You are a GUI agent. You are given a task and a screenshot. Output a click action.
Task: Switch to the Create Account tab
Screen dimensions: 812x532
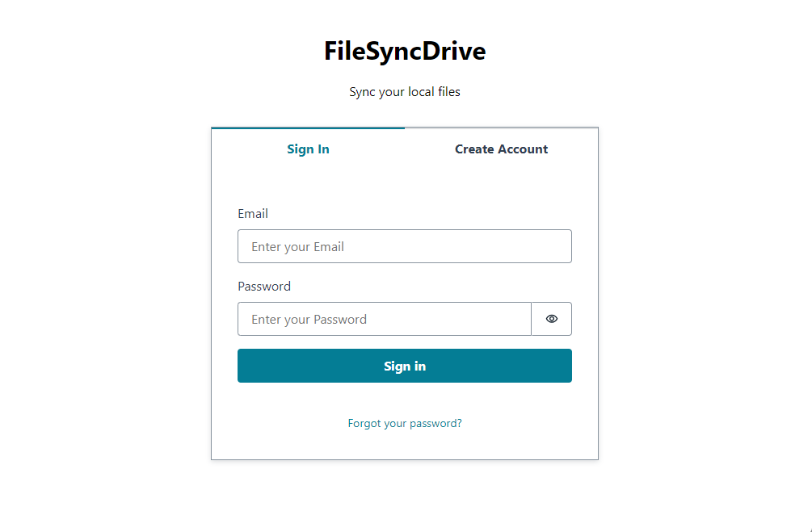(501, 149)
